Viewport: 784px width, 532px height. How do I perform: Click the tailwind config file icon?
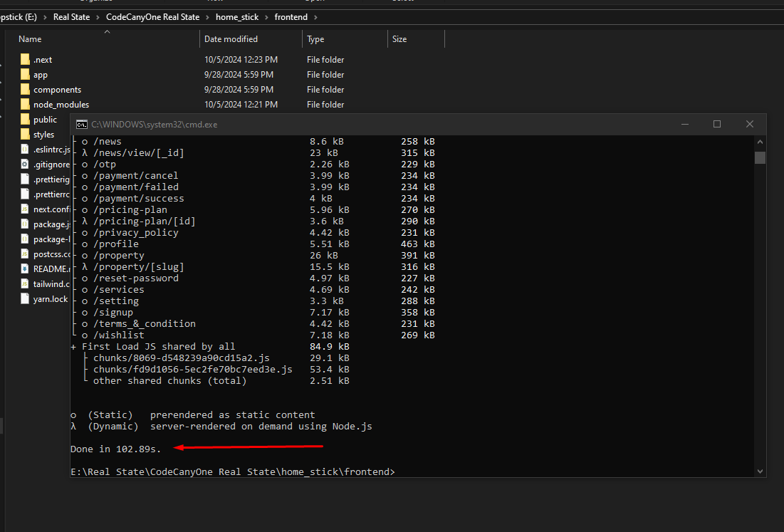24,284
